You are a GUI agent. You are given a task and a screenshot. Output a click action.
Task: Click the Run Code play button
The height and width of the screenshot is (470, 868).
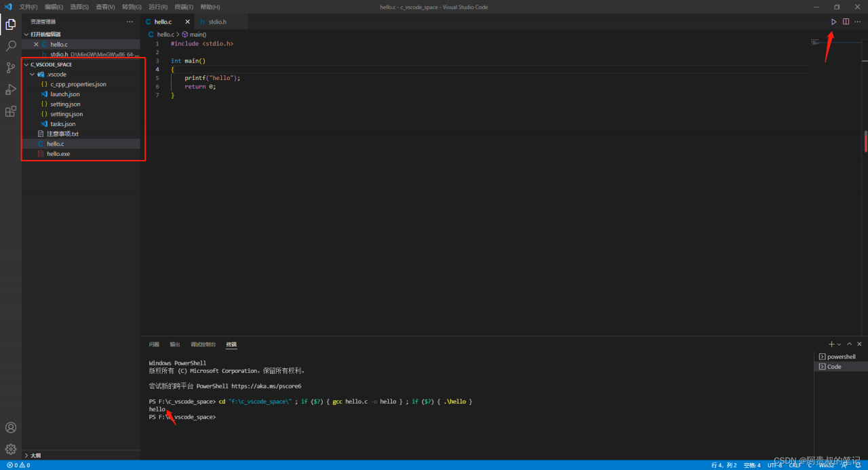click(834, 22)
